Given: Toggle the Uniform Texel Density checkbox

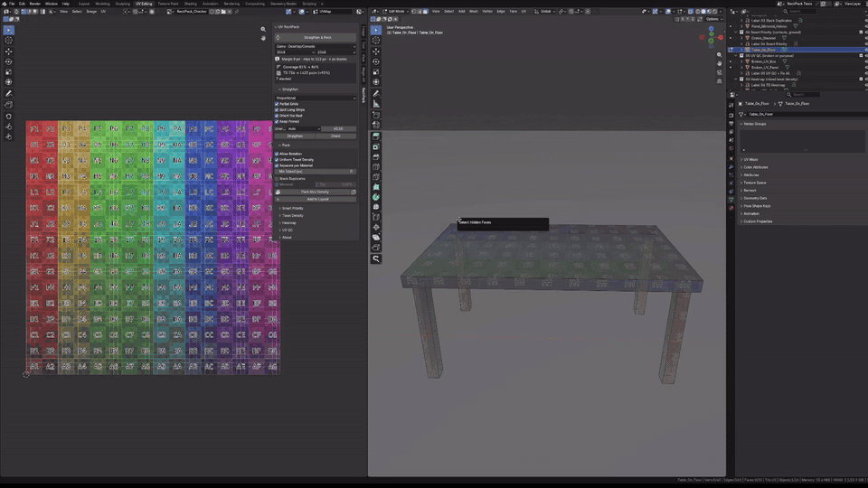Looking at the screenshot, I should pyautogui.click(x=277, y=159).
